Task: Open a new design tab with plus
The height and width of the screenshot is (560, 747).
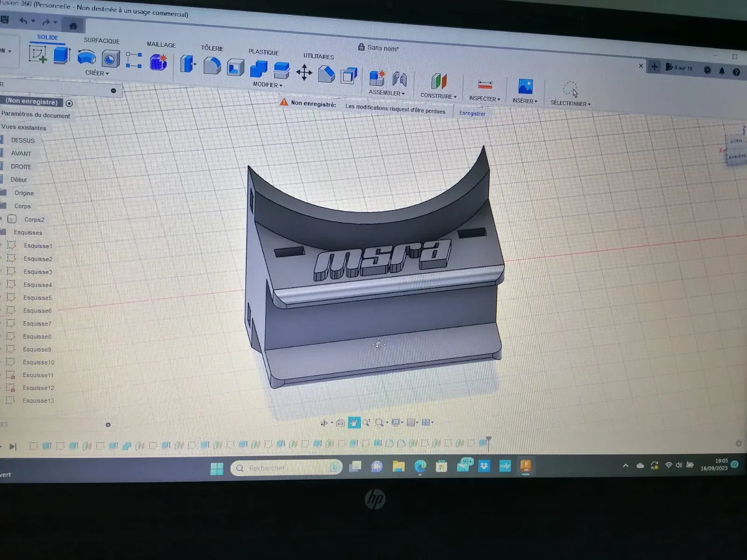Action: click(x=654, y=67)
